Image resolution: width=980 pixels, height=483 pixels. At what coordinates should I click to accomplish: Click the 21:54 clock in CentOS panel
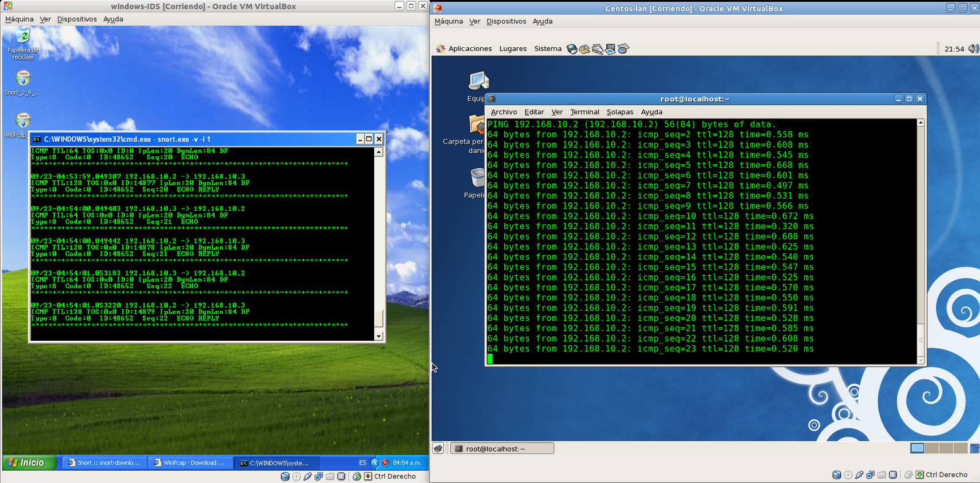point(954,49)
